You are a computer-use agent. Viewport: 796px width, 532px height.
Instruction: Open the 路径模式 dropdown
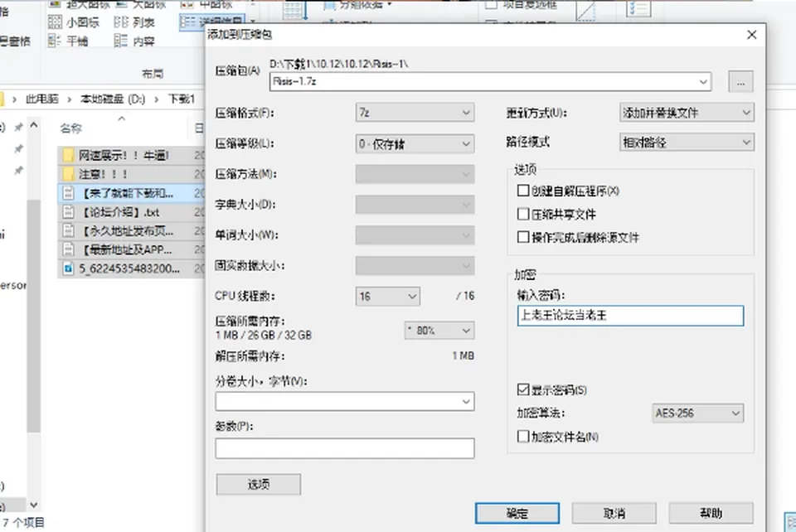click(687, 143)
